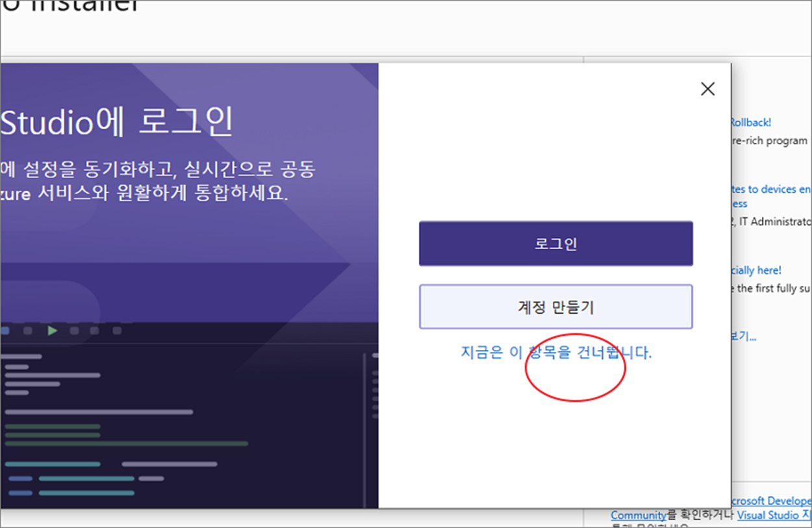The width and height of the screenshot is (812, 528).
Task: Open the 'to devices' news headline in the installer
Action: tap(771, 196)
